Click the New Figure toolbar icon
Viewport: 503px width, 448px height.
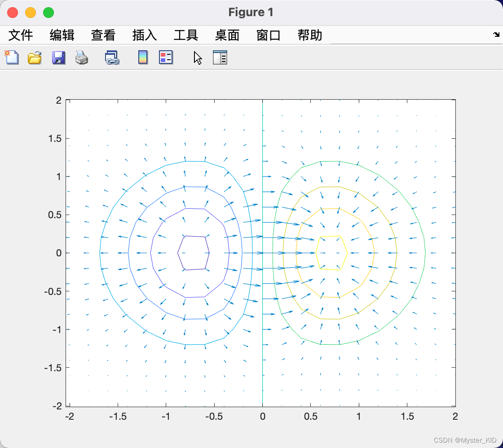pos(12,57)
